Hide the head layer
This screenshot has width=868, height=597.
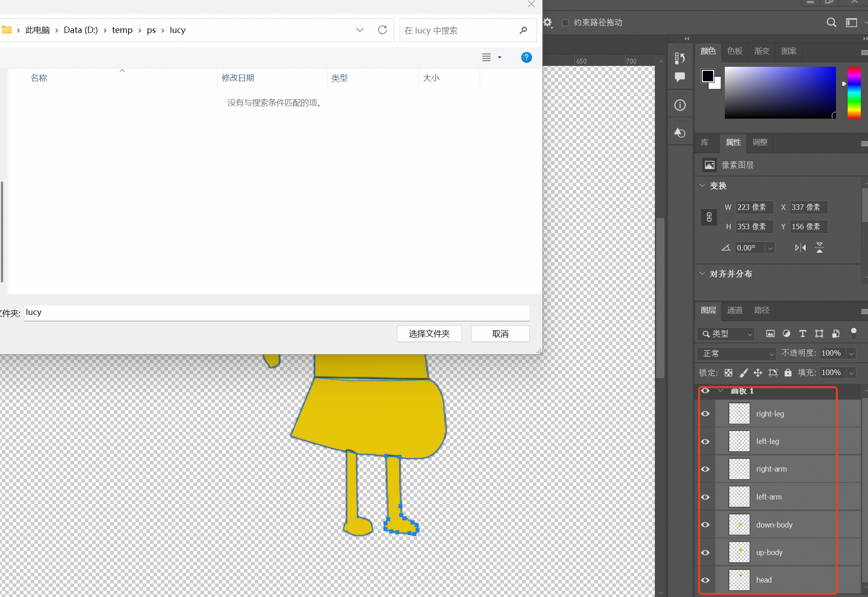click(x=705, y=580)
